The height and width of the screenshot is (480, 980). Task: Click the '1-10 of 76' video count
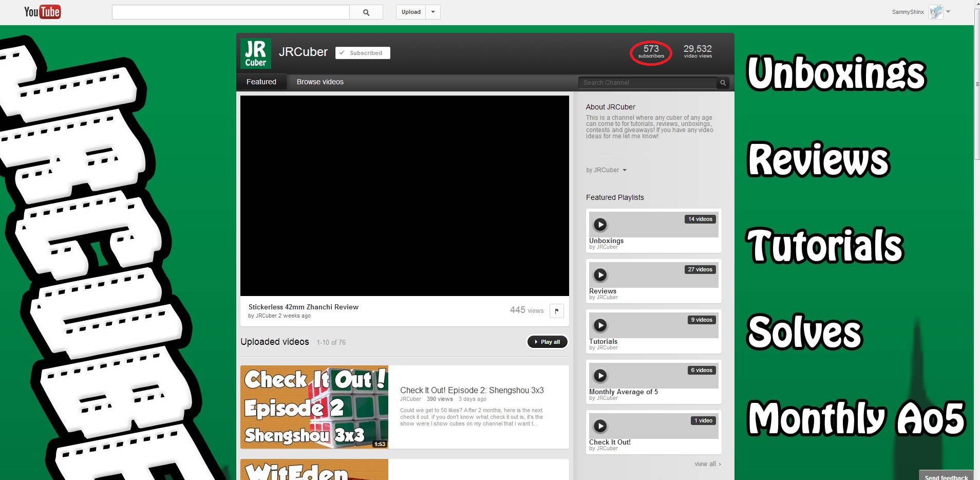coord(331,342)
